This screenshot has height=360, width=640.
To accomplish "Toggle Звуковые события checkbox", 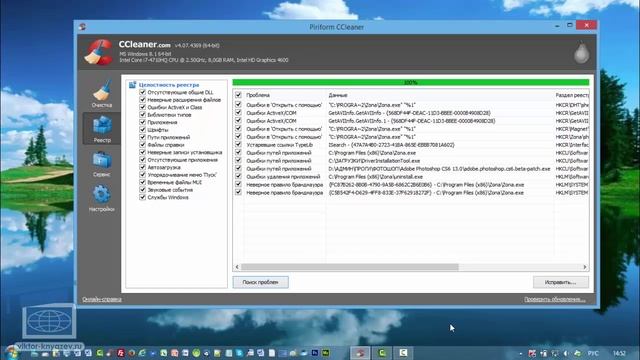I will [x=142, y=189].
